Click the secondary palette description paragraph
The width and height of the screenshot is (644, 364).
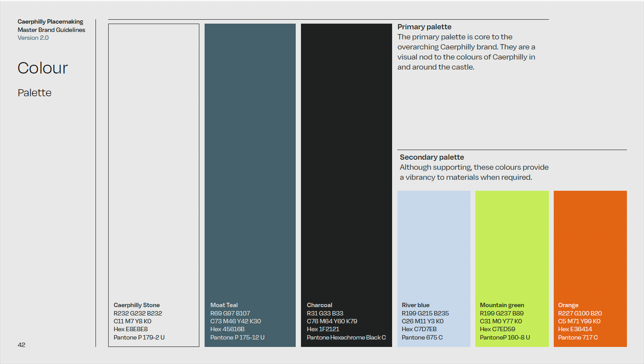pos(474,172)
